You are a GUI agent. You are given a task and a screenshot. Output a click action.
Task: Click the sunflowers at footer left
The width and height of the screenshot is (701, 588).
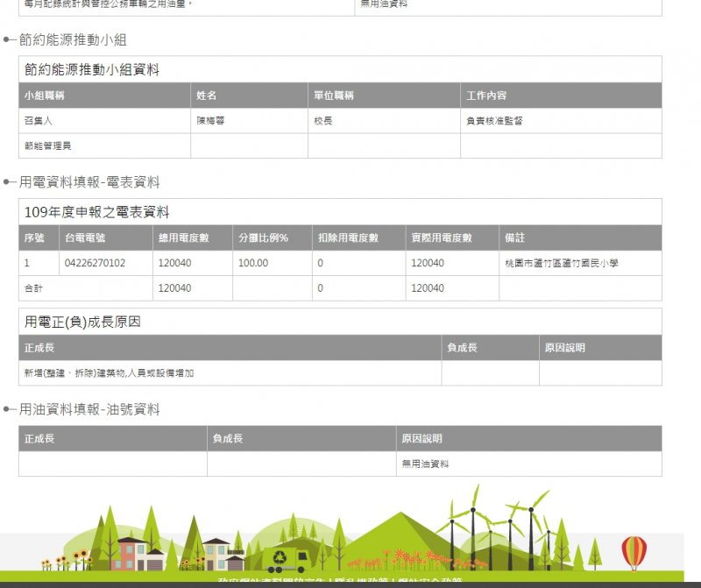click(72, 559)
